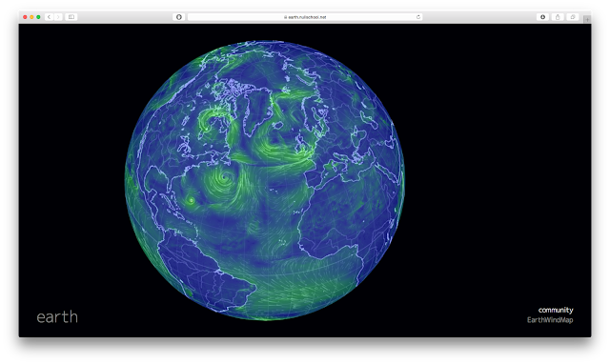
Task: Open the community link
Action: (x=556, y=310)
